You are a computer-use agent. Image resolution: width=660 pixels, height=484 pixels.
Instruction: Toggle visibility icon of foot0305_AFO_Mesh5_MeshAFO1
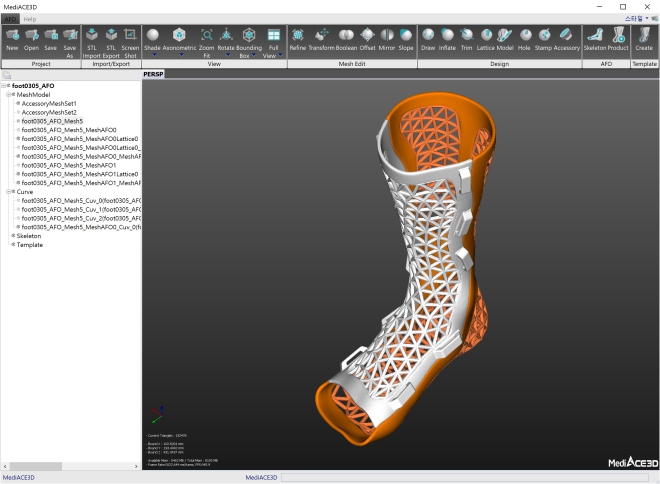pyautogui.click(x=18, y=165)
